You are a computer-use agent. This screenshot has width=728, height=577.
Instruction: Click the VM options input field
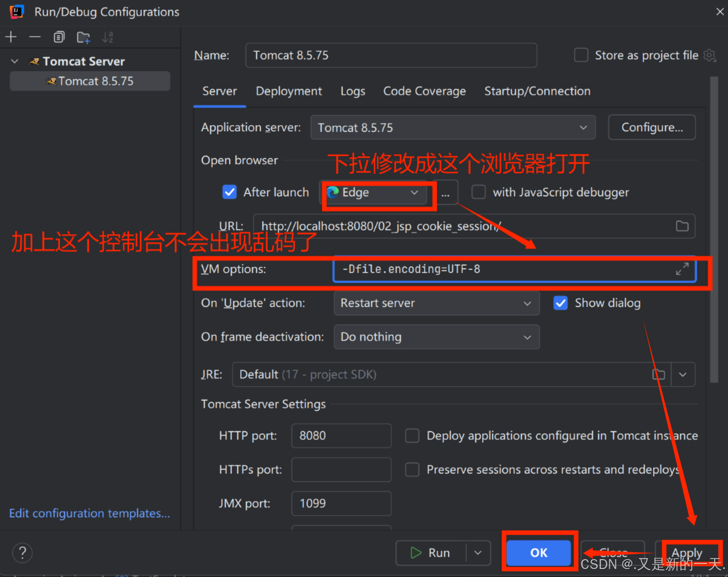click(x=515, y=269)
